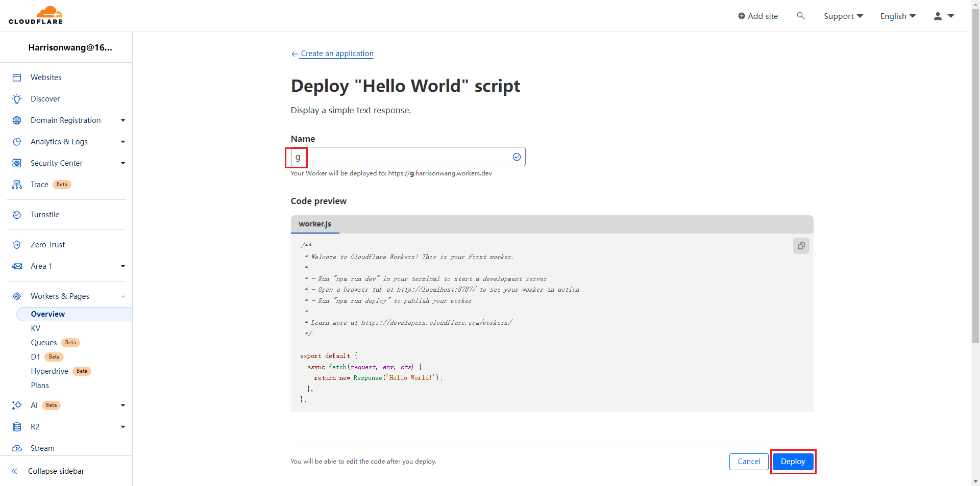Open Turnstile via its sidebar icon
The width and height of the screenshot is (980, 486).
[x=17, y=215]
